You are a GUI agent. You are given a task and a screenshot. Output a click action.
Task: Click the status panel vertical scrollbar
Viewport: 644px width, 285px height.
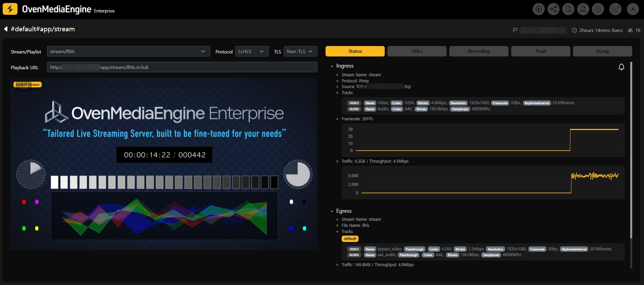pyautogui.click(x=631, y=151)
